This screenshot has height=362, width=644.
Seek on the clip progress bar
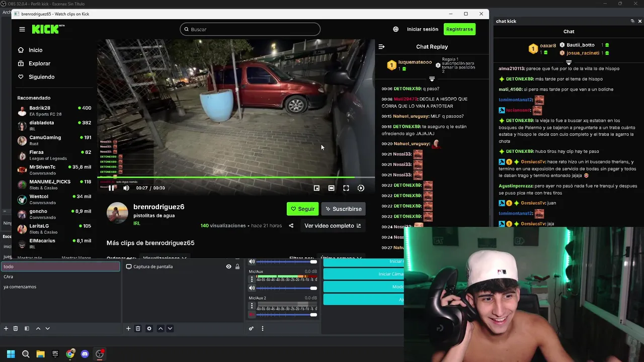(236, 177)
